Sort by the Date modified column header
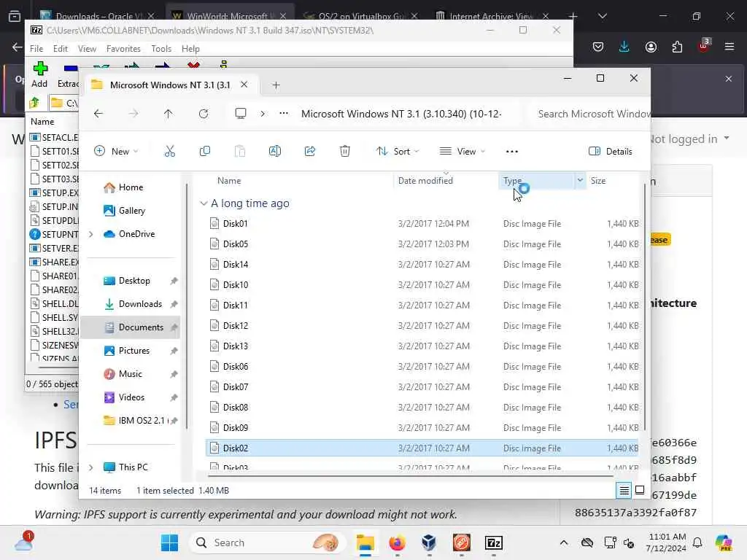Screen dimensions: 747x560 [x=425, y=181]
